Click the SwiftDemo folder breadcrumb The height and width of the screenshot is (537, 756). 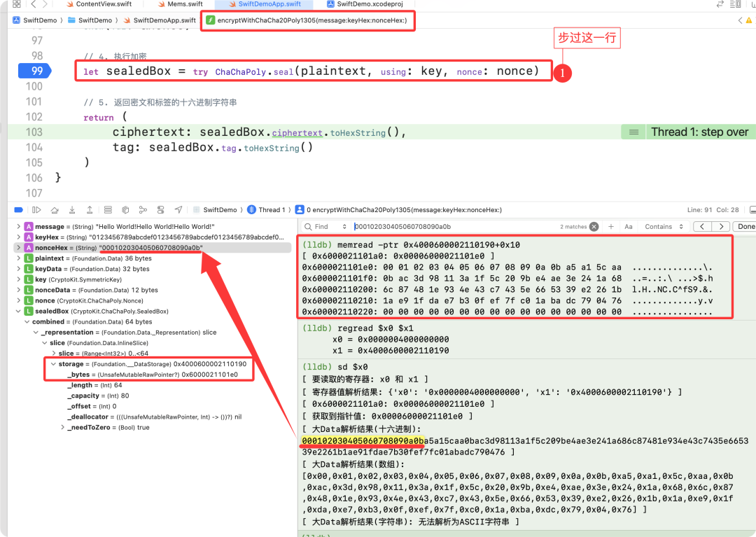90,20
